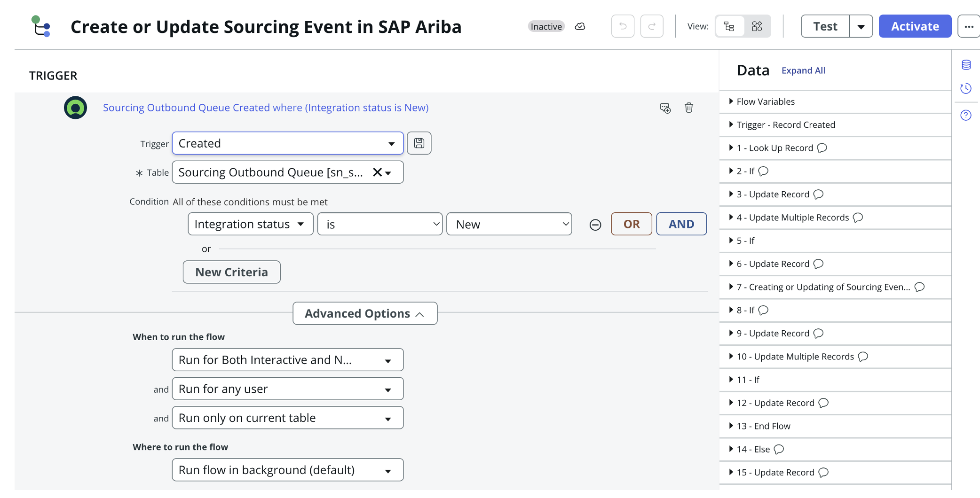Expand 3 - Update Record
This screenshot has height=498, width=980.
pyautogui.click(x=731, y=194)
